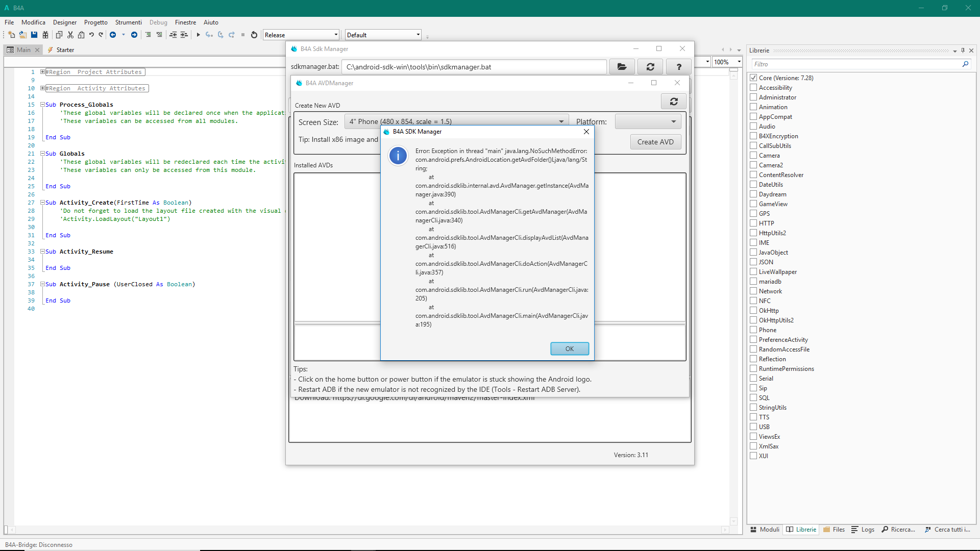980x551 pixels.
Task: Switch to the Starter module tab
Action: click(61, 50)
